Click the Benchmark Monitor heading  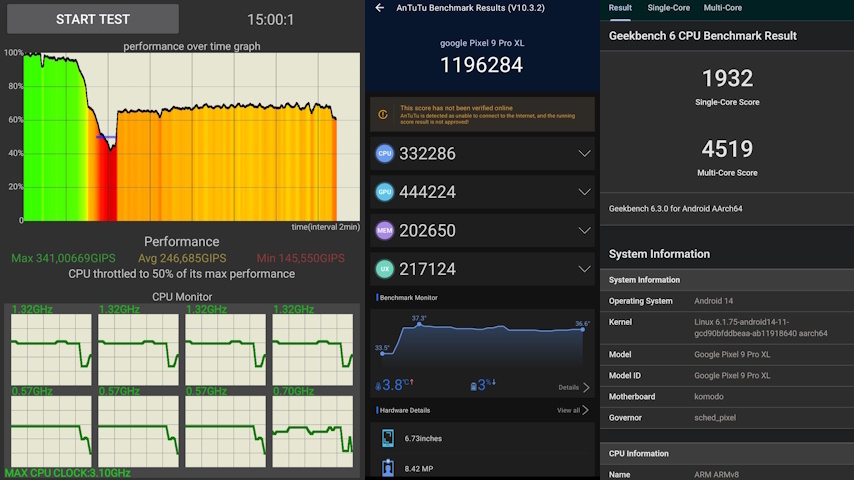click(x=408, y=297)
